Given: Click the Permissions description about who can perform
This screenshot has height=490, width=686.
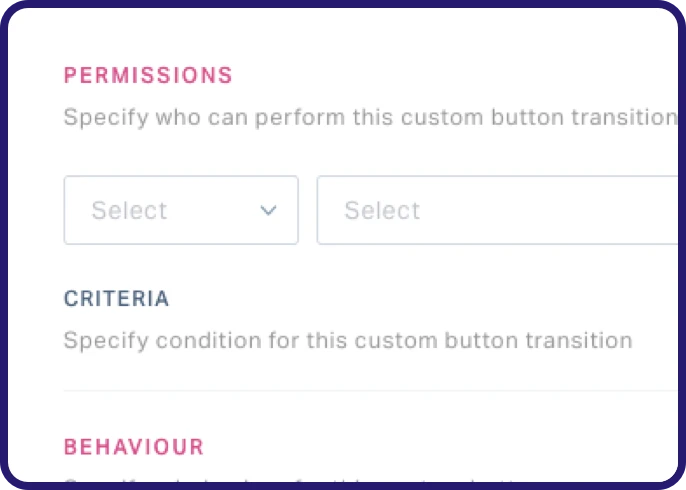Looking at the screenshot, I should (369, 117).
